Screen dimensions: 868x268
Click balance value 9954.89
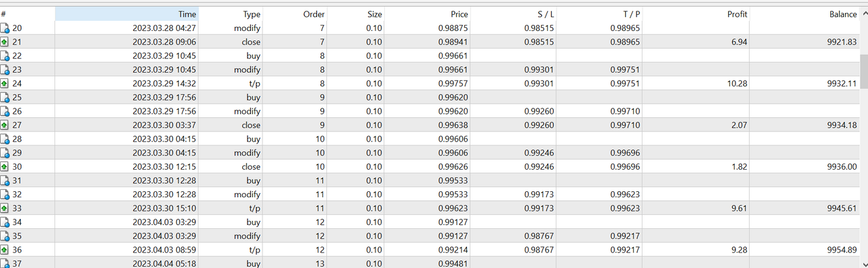[842, 250]
